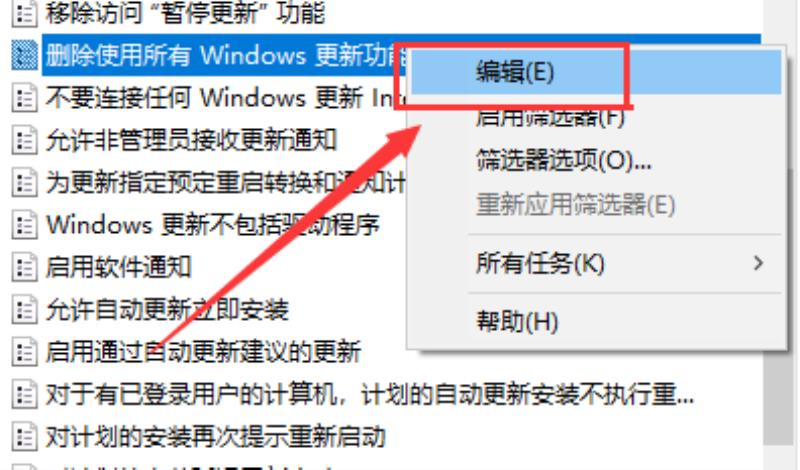Click icon beside 对计划的安装再次提示重新启动
The image size is (800, 470).
pos(24,436)
